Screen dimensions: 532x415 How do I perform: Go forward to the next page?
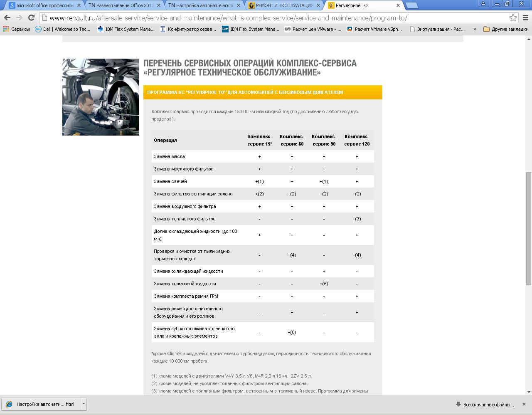click(19, 17)
